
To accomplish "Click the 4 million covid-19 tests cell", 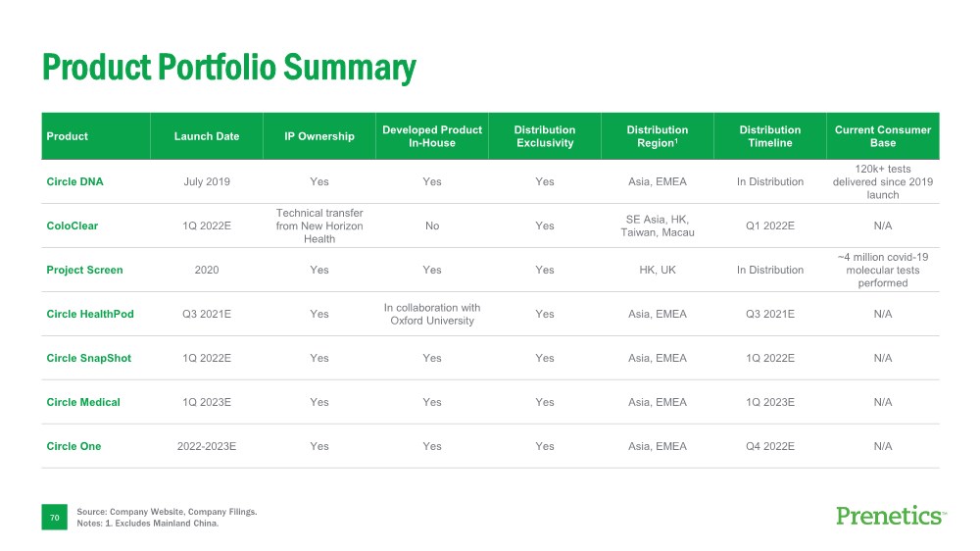I will [x=882, y=270].
